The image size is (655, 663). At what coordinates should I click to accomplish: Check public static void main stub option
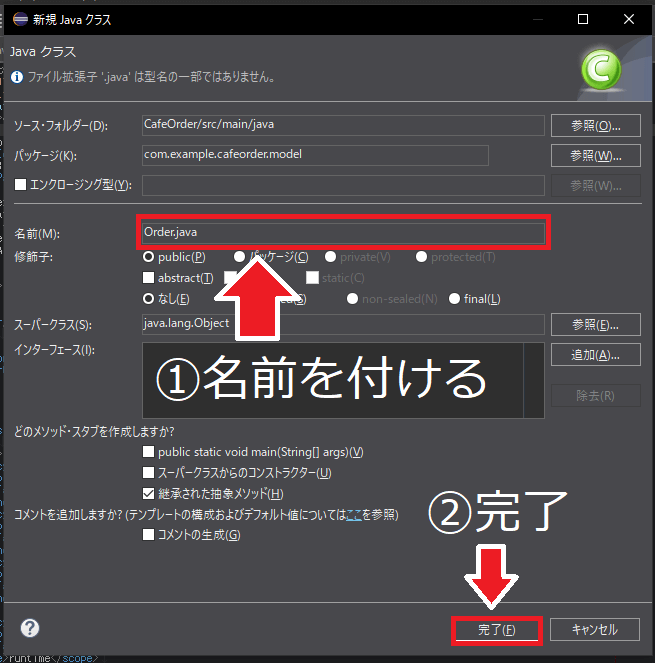(149, 453)
